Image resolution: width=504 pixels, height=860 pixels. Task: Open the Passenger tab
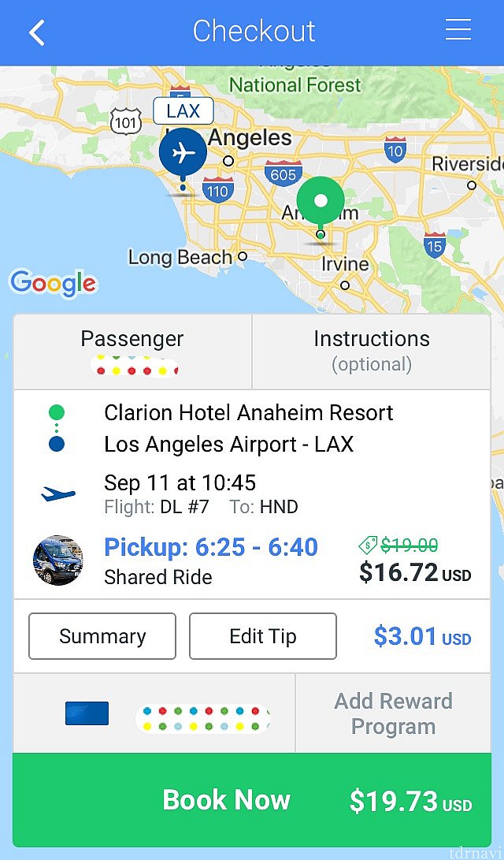pyautogui.click(x=132, y=352)
